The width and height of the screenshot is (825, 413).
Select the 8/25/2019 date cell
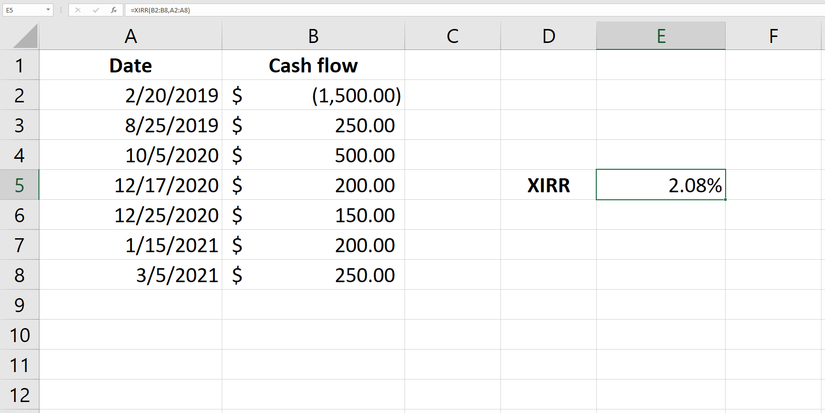130,125
